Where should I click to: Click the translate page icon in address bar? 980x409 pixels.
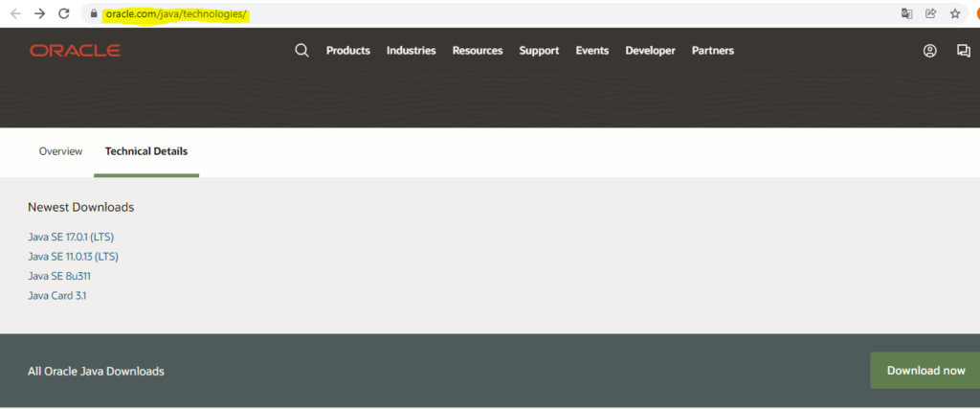(906, 13)
